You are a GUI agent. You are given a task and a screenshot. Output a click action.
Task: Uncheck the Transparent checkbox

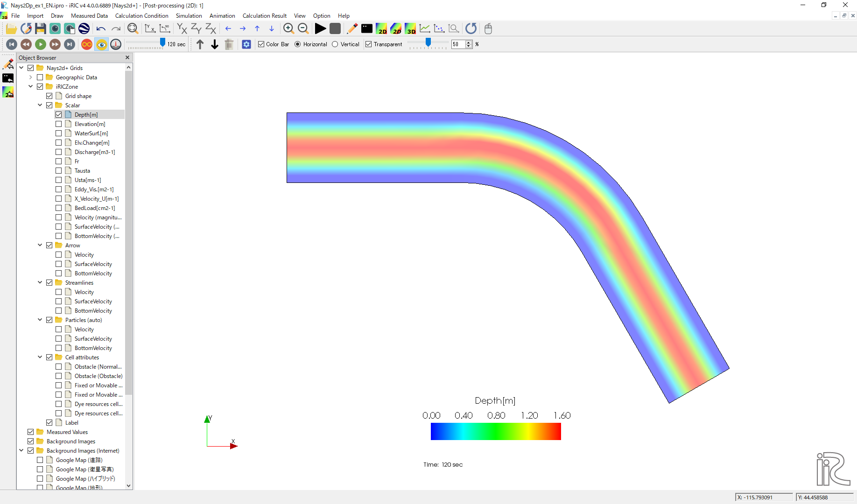(369, 44)
